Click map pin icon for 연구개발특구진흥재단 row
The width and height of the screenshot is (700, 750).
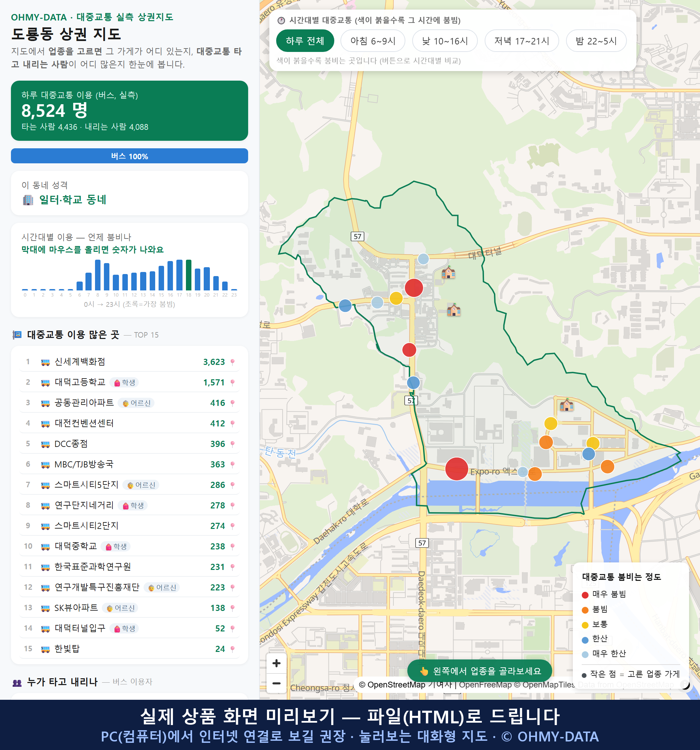(232, 587)
